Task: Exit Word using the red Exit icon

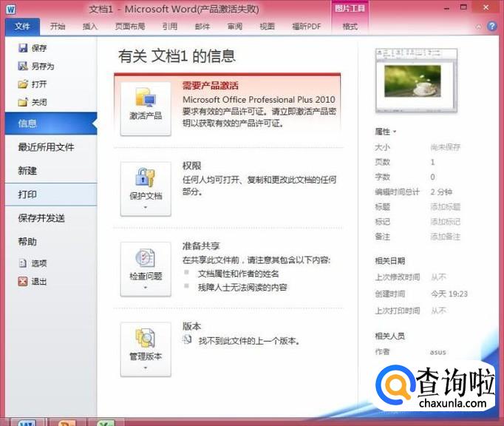Action: click(x=22, y=282)
